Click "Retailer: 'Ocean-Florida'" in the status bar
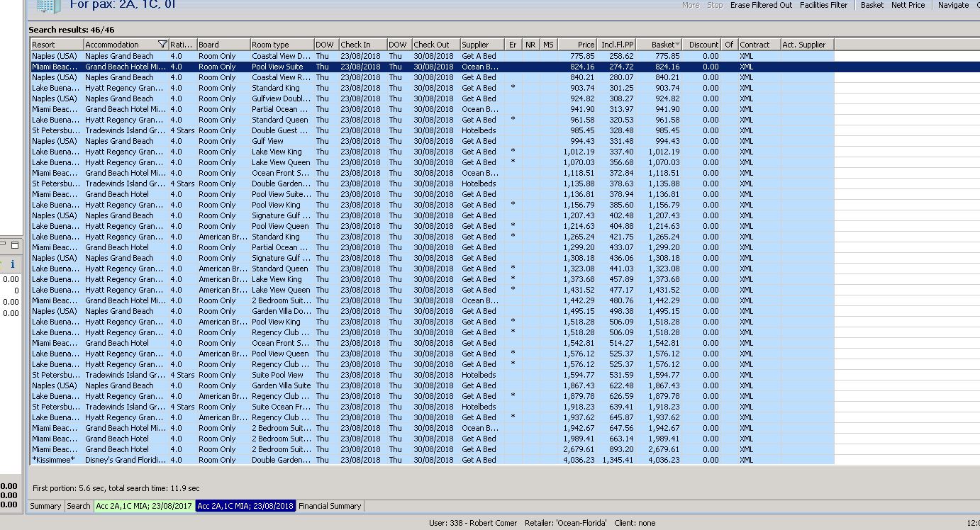Viewport: 980px width, 530px height. pyautogui.click(x=566, y=523)
